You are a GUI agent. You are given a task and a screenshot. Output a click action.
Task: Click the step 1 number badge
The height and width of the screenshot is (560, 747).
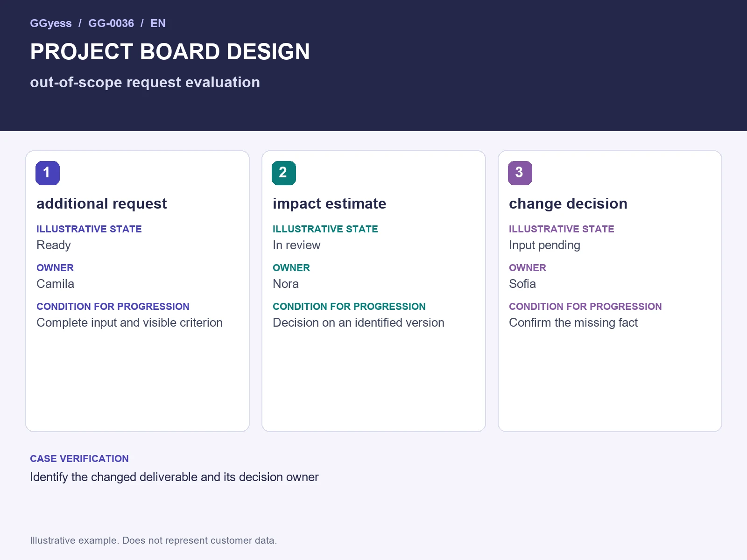pos(48,173)
